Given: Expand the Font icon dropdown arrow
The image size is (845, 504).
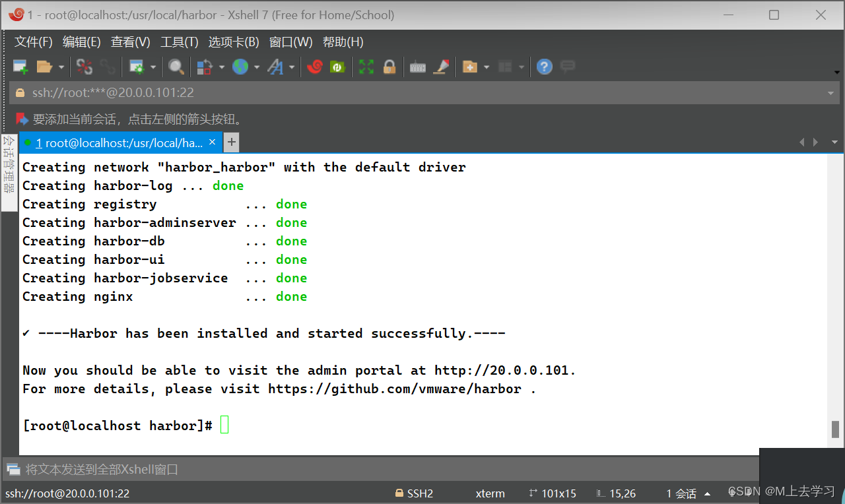Looking at the screenshot, I should [291, 67].
